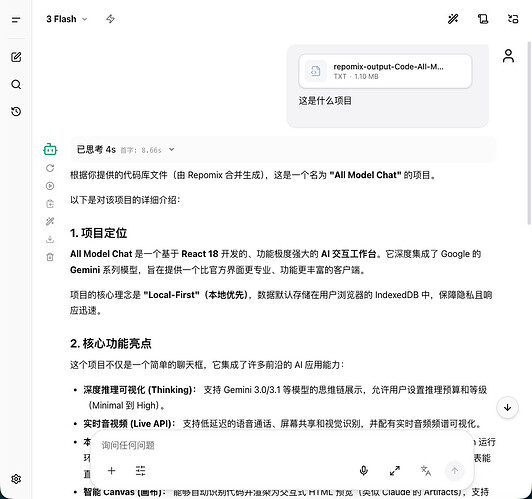The image size is (532, 499).
Task: Toggle the lightning fast mode icon
Action: (x=111, y=19)
